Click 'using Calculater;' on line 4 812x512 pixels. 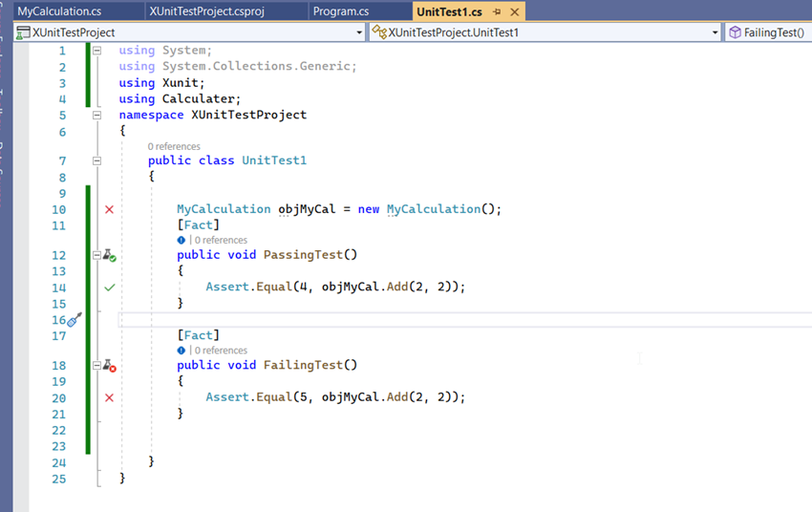[180, 99]
